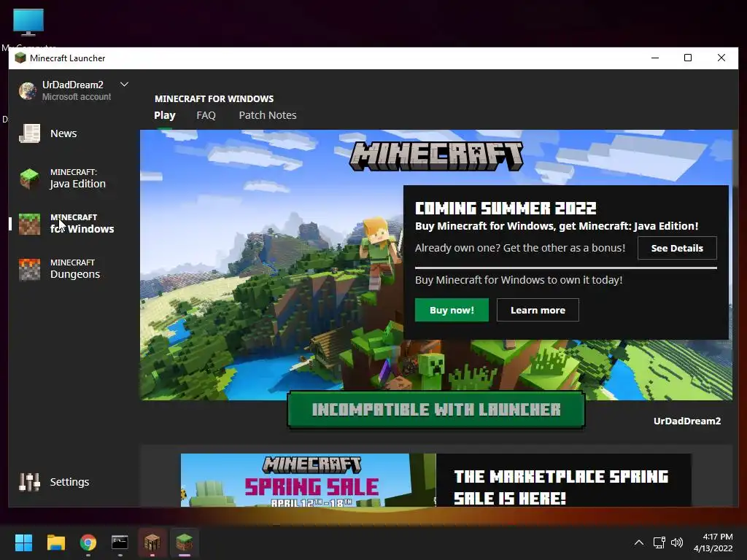
Task: Open the network status tray icon
Action: pyautogui.click(x=659, y=542)
